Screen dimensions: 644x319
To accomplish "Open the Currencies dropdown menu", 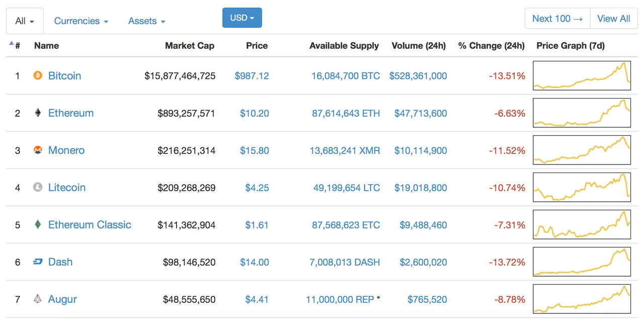I will [x=81, y=21].
